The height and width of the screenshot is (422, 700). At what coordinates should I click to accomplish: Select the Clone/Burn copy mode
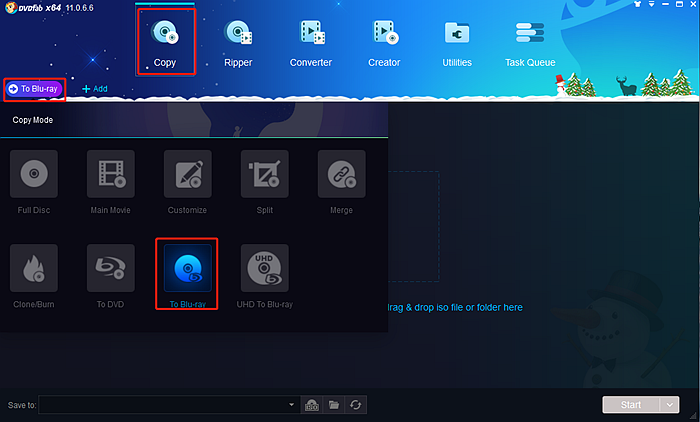pos(34,276)
